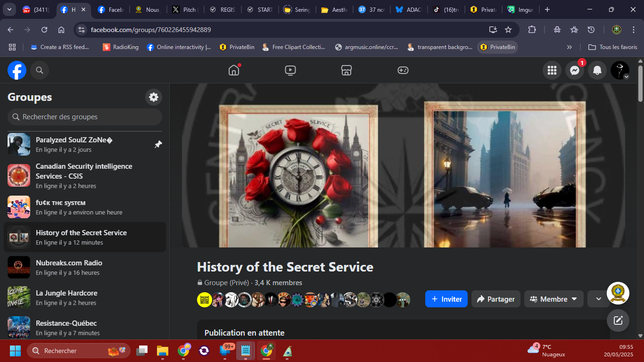Click the Windows taskbar Rechercher box

79,351
